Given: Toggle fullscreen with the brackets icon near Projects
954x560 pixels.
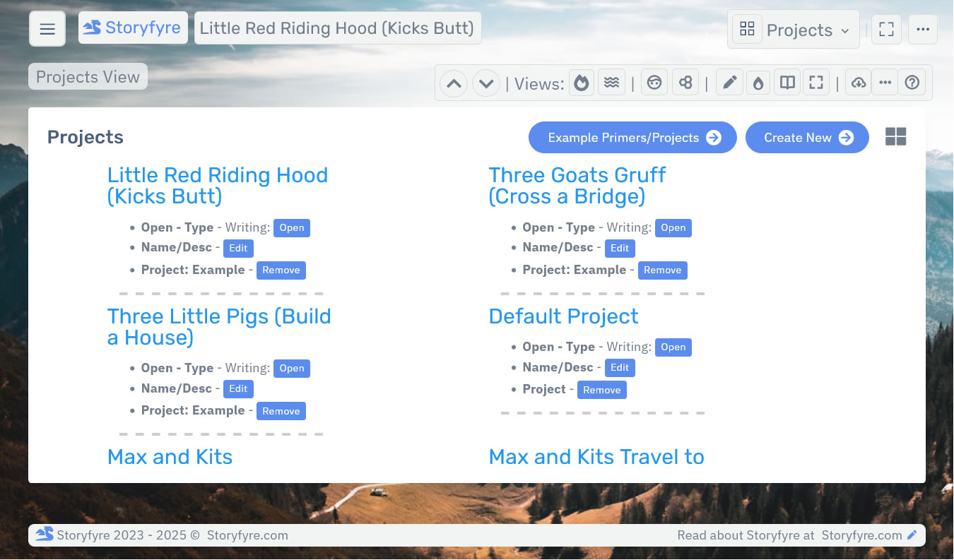Looking at the screenshot, I should (886, 29).
